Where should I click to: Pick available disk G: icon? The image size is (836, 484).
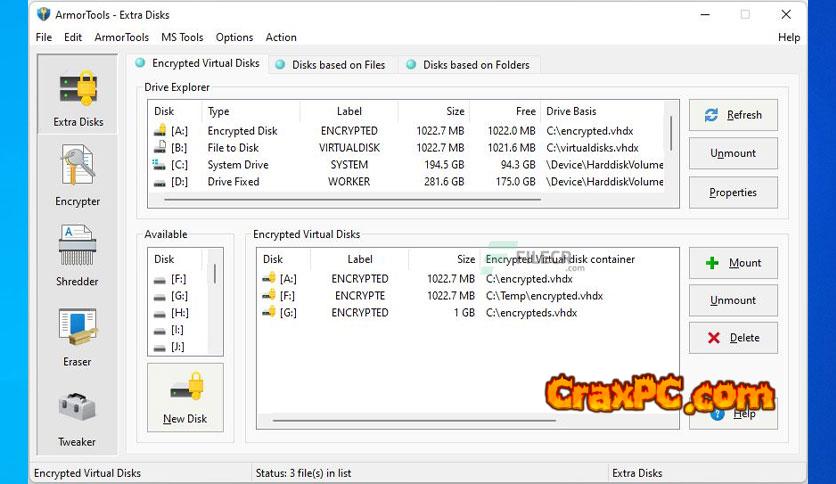tap(159, 297)
